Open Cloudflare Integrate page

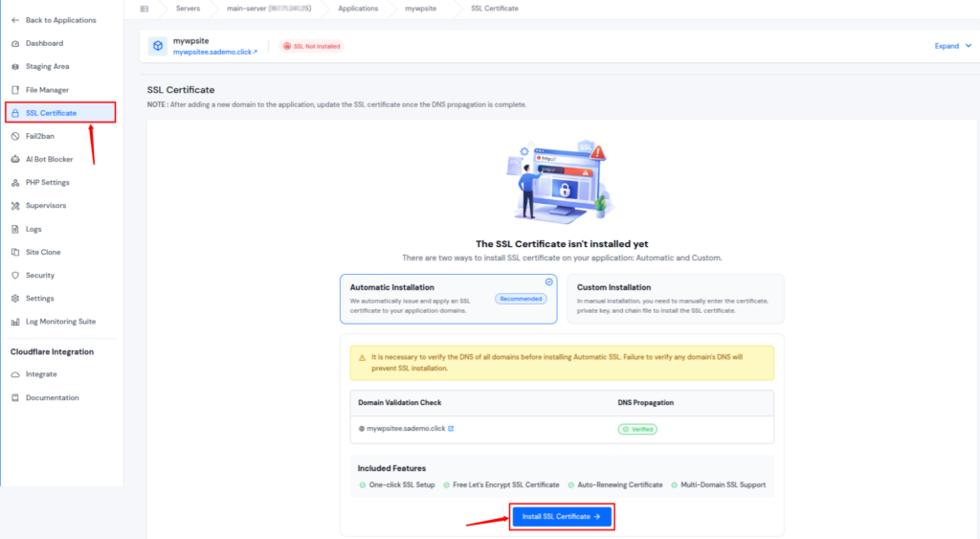40,374
